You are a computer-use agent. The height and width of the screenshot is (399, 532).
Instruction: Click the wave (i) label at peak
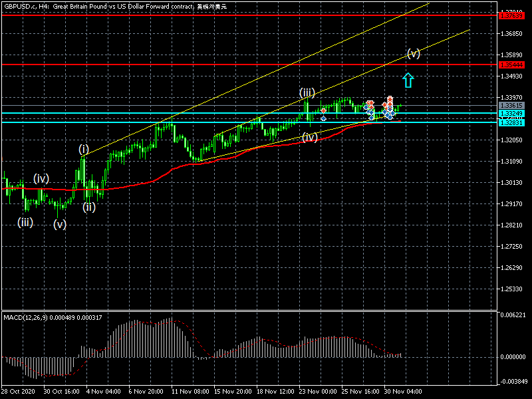click(84, 149)
